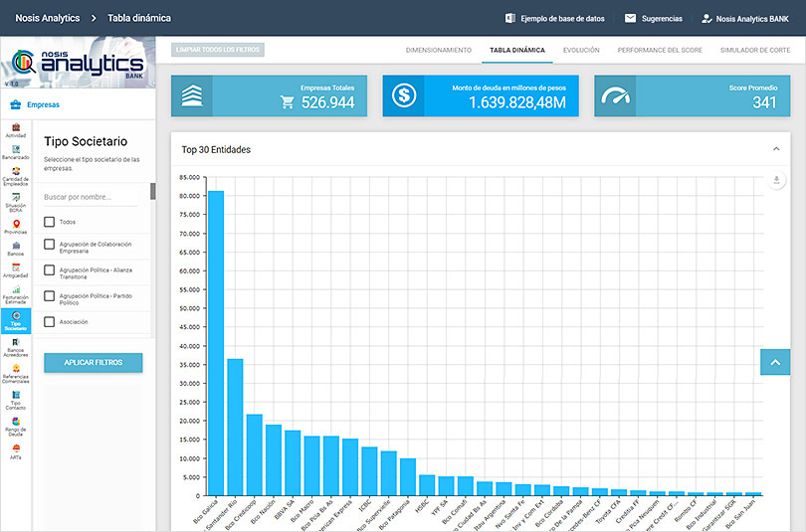The width and height of the screenshot is (806, 532).
Task: Click the Santander Rio bar in chart
Action: point(235,428)
